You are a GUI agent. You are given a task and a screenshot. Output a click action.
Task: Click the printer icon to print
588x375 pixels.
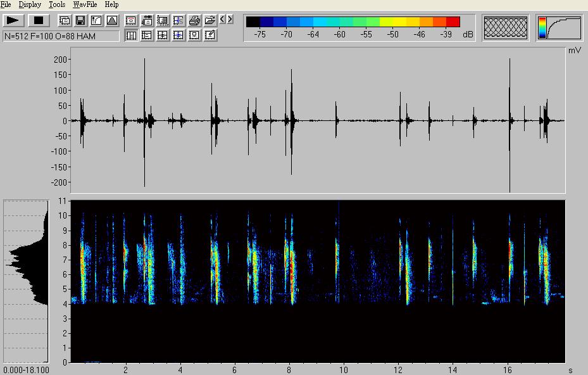(194, 20)
